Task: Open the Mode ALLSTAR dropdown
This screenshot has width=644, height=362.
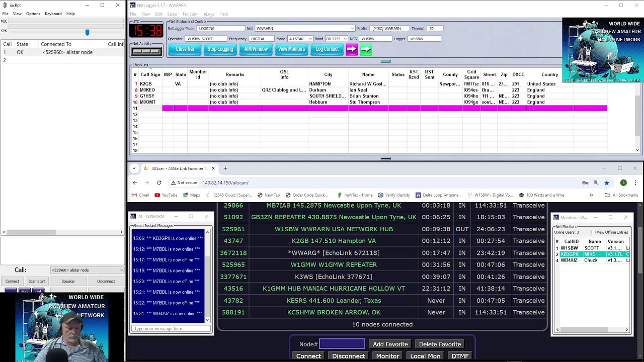Action: click(300, 39)
